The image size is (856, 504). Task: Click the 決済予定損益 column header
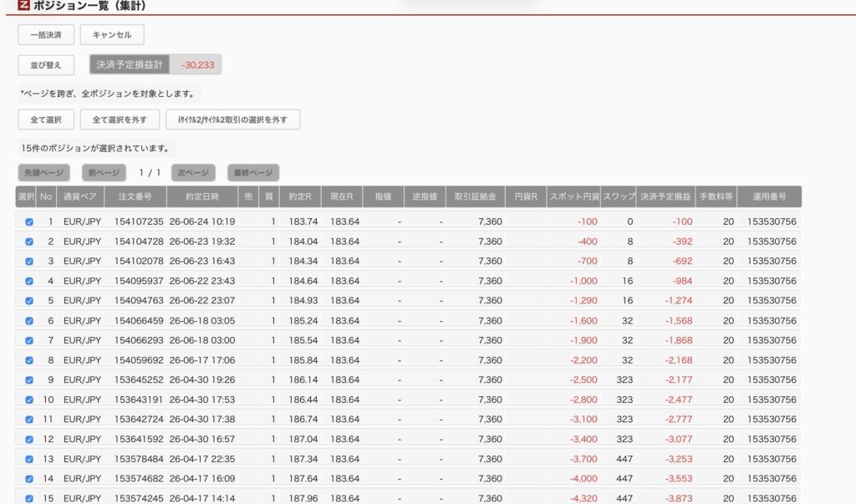pyautogui.click(x=666, y=196)
